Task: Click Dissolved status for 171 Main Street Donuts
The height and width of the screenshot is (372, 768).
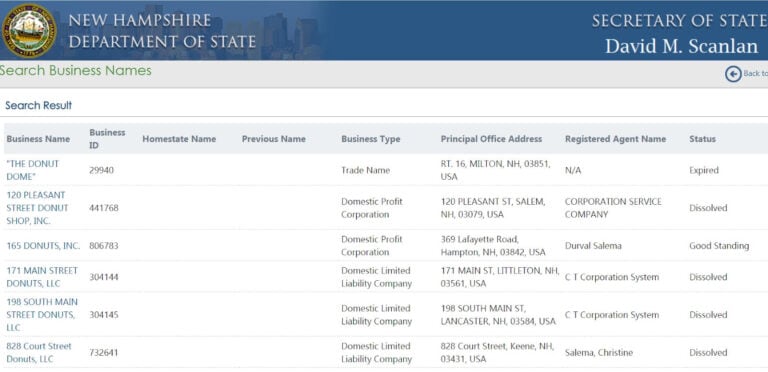Action: click(708, 277)
